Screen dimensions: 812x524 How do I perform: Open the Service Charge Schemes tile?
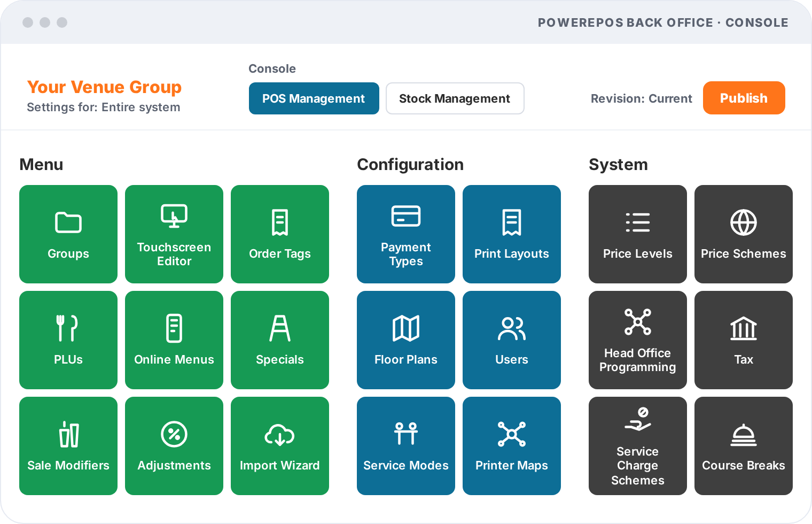click(638, 446)
